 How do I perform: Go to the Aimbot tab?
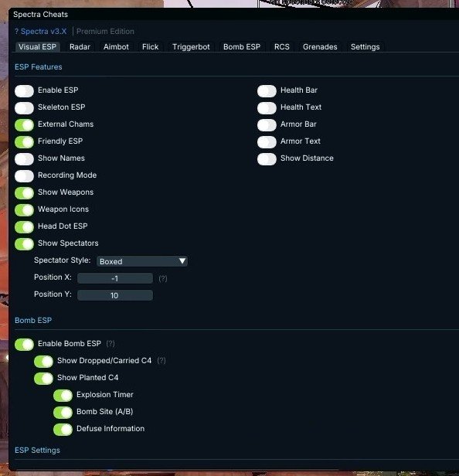click(116, 46)
